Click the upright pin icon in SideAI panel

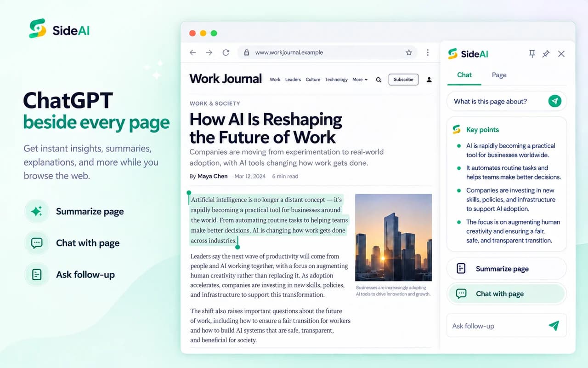coord(532,54)
